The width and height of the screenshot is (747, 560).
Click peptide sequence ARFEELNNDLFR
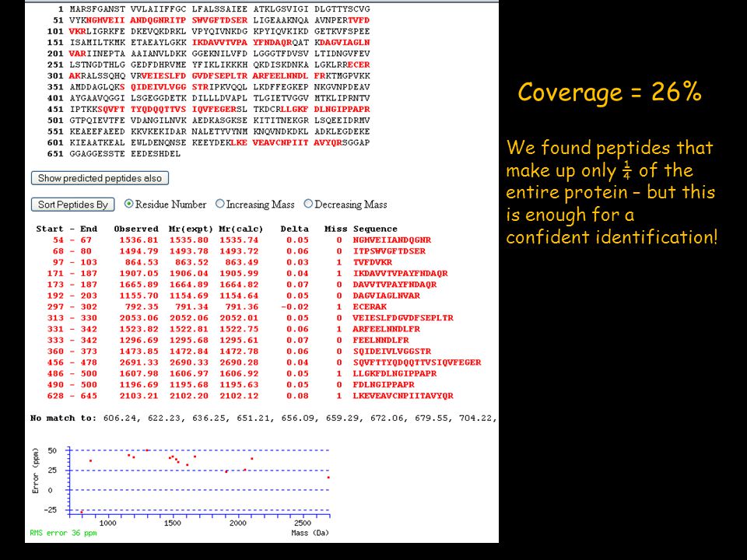387,329
